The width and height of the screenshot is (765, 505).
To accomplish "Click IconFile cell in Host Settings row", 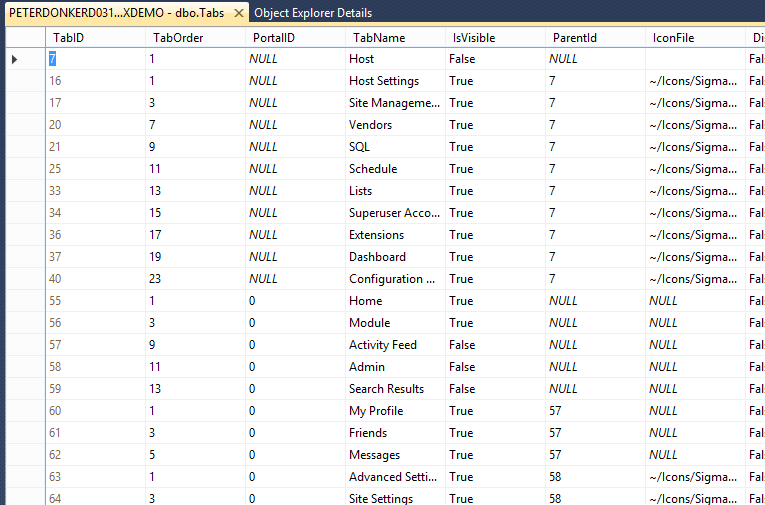I will click(x=695, y=81).
